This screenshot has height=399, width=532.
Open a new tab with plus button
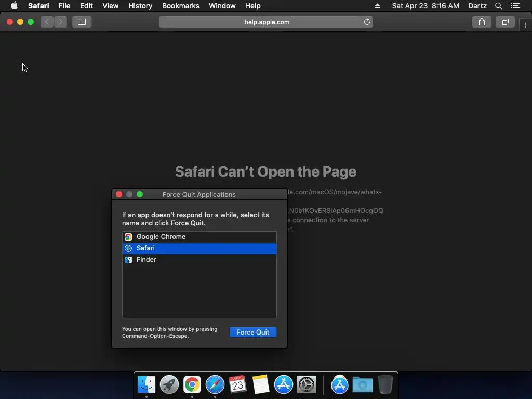pos(525,25)
